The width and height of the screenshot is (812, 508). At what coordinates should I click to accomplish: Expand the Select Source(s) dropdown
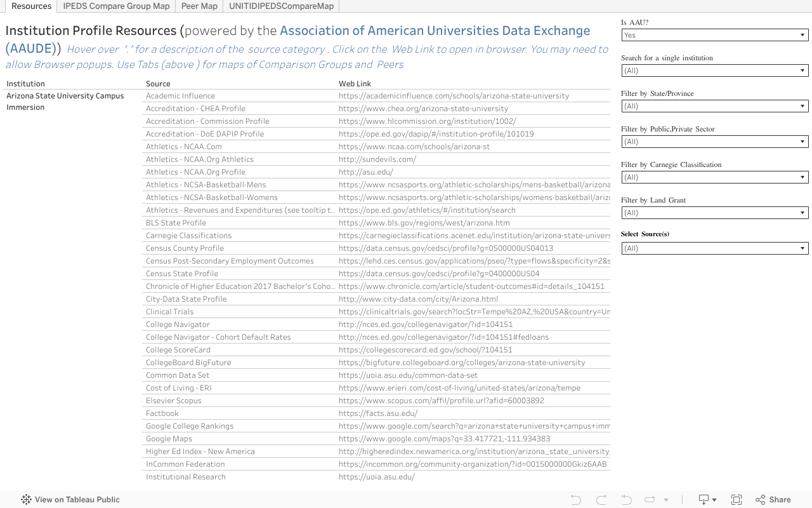click(715, 248)
